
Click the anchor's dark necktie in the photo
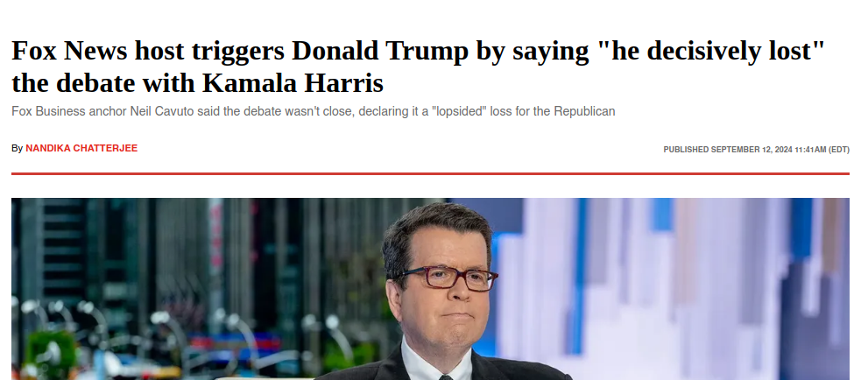(x=446, y=377)
